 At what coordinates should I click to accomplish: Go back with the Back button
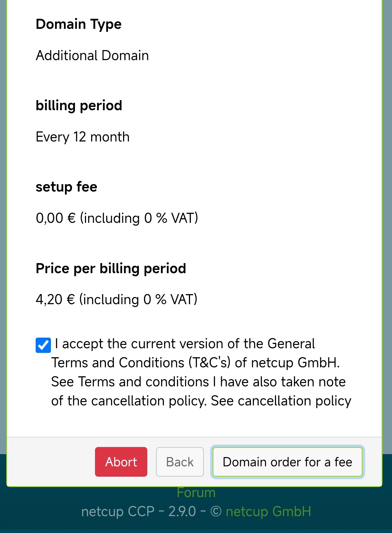(x=180, y=462)
